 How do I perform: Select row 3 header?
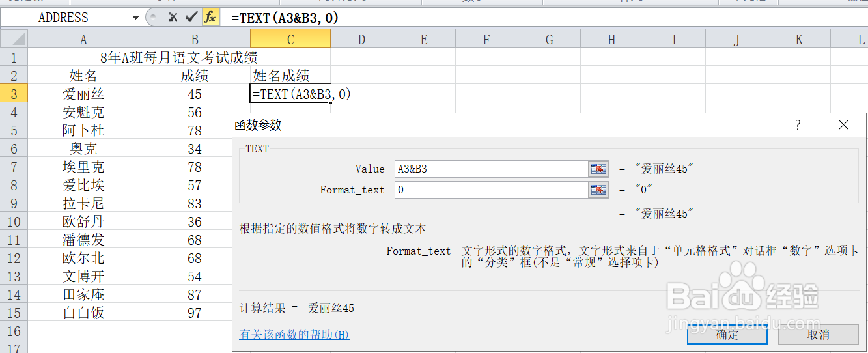coord(14,94)
